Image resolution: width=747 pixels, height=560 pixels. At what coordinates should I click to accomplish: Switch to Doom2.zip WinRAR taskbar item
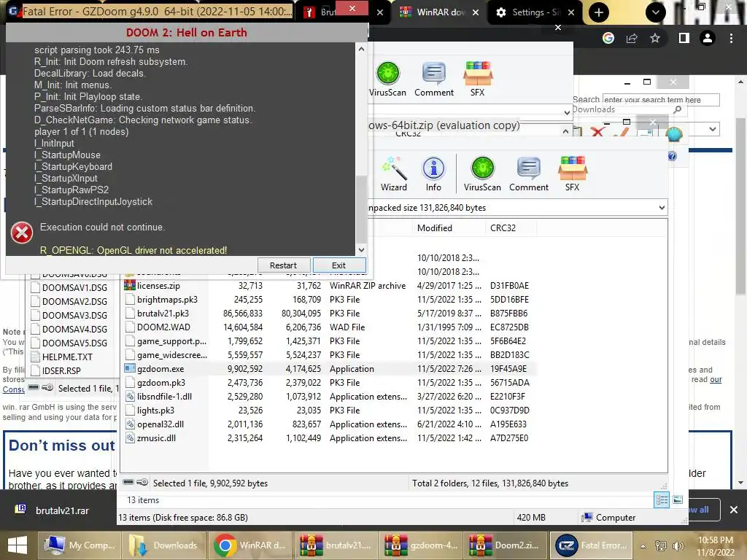pyautogui.click(x=503, y=545)
